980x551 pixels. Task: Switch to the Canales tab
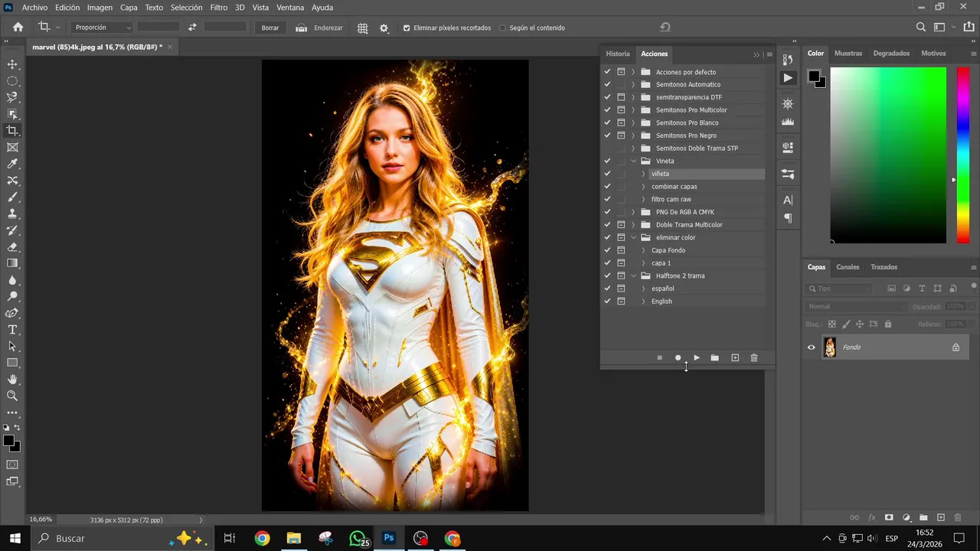click(848, 267)
